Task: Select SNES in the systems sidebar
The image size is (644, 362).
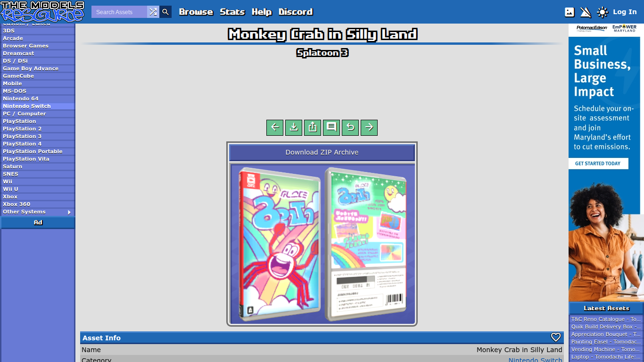Action: [x=38, y=174]
